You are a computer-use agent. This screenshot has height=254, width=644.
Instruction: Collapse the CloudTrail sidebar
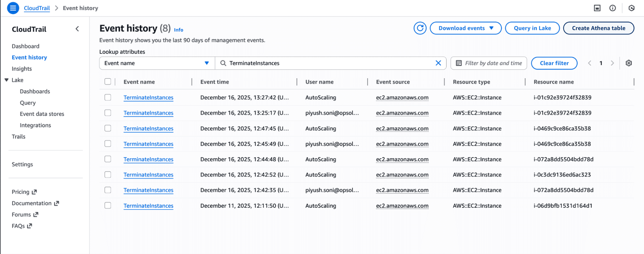point(77,29)
